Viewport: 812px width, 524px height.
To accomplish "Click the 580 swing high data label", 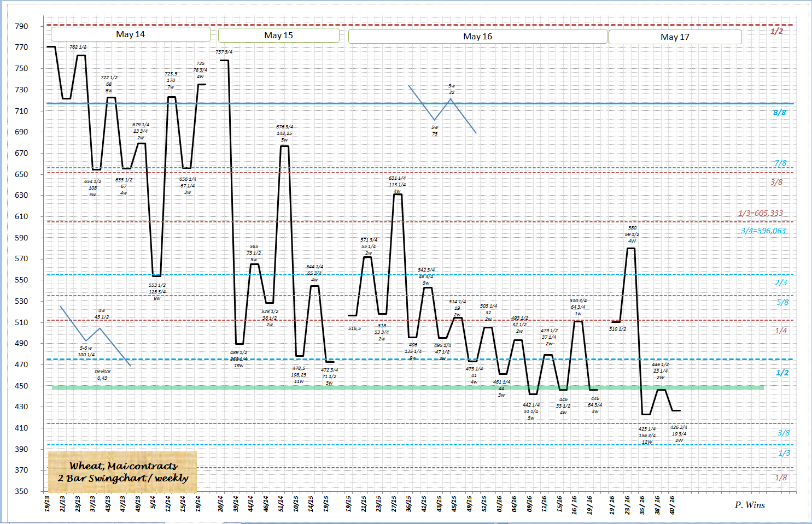I will (x=632, y=228).
